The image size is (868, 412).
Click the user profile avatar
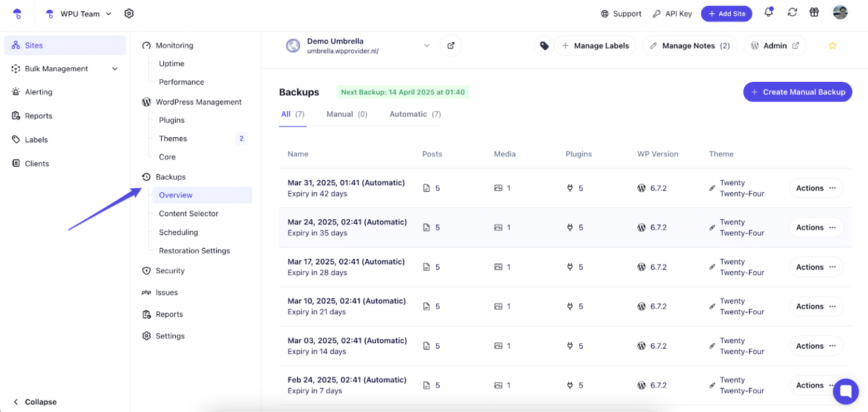[x=840, y=13]
